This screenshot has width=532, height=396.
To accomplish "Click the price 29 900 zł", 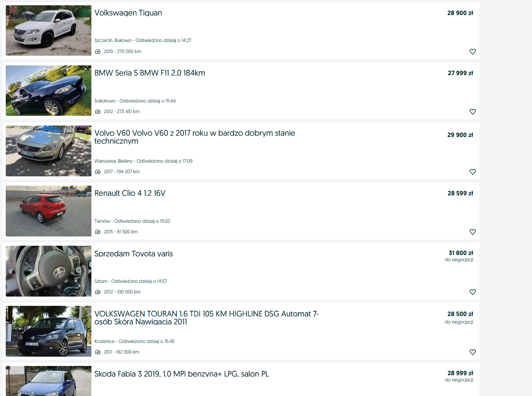I will tap(460, 135).
